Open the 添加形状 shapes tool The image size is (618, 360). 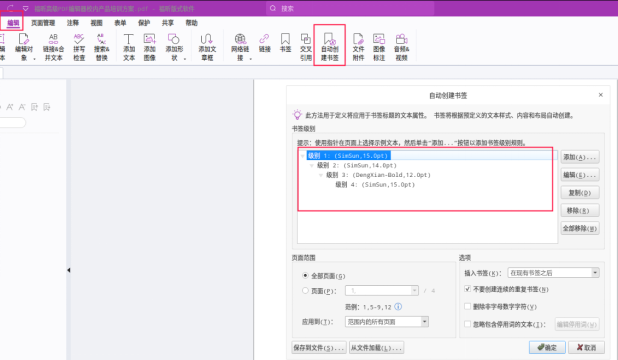(174, 47)
